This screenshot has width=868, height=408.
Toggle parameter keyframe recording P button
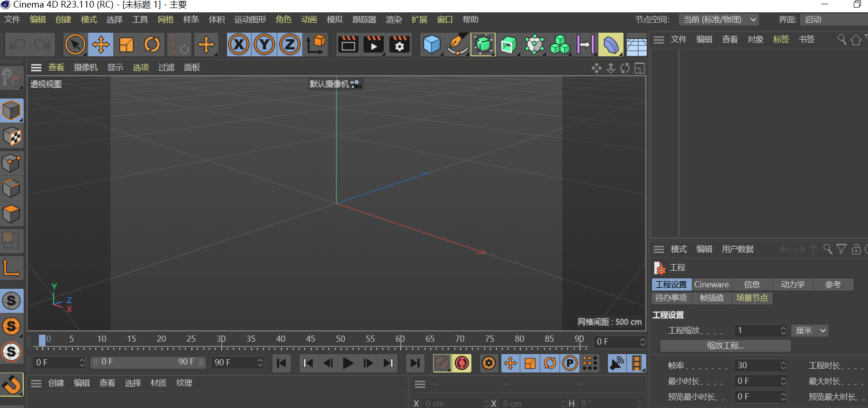[x=570, y=363]
